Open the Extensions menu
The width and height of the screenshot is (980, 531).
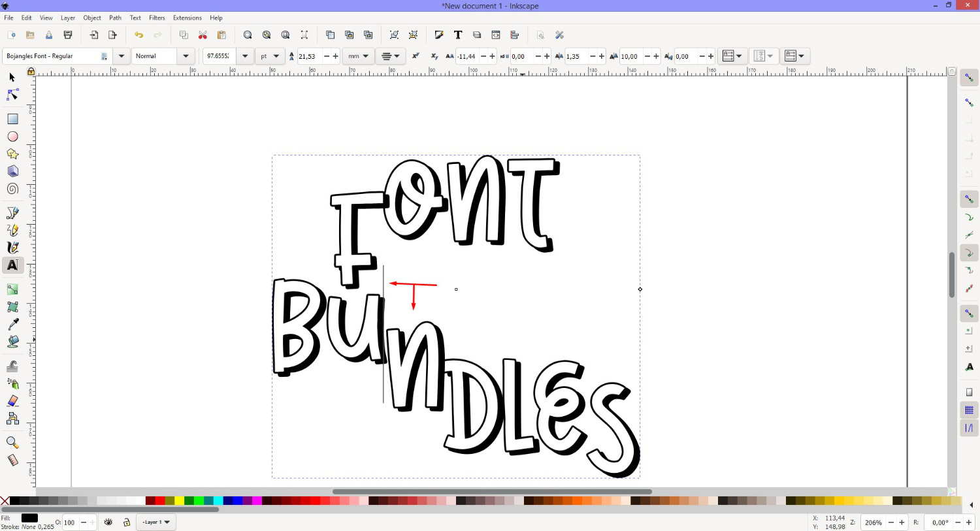pyautogui.click(x=187, y=18)
